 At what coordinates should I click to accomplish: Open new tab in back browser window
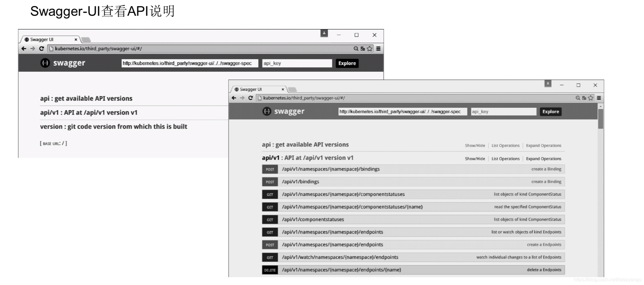pyautogui.click(x=86, y=40)
